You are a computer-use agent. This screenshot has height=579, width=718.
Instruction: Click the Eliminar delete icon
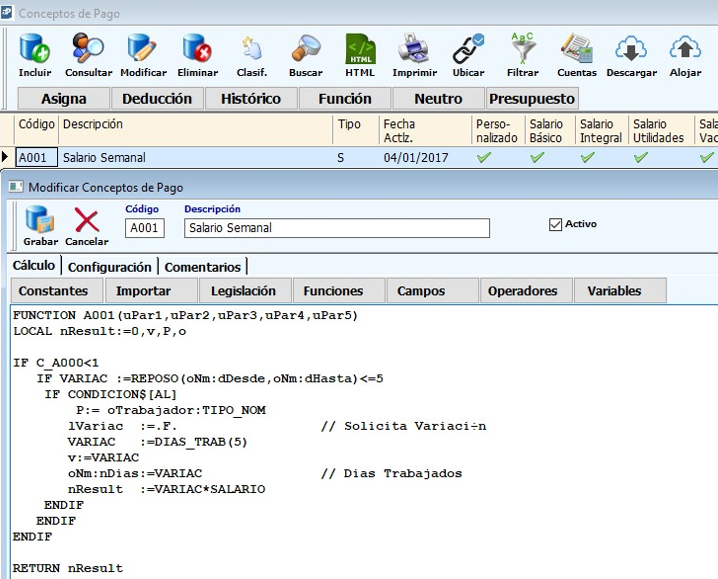click(x=197, y=50)
